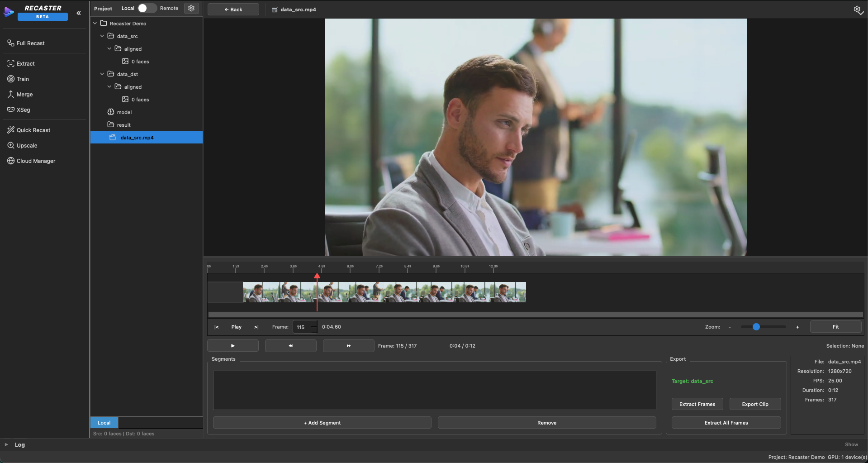The height and width of the screenshot is (463, 868).
Task: Open the XSeg tool
Action: (x=23, y=110)
